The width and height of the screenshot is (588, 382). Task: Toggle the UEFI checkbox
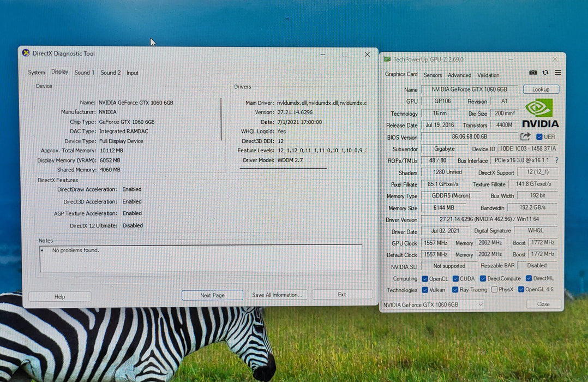point(539,136)
